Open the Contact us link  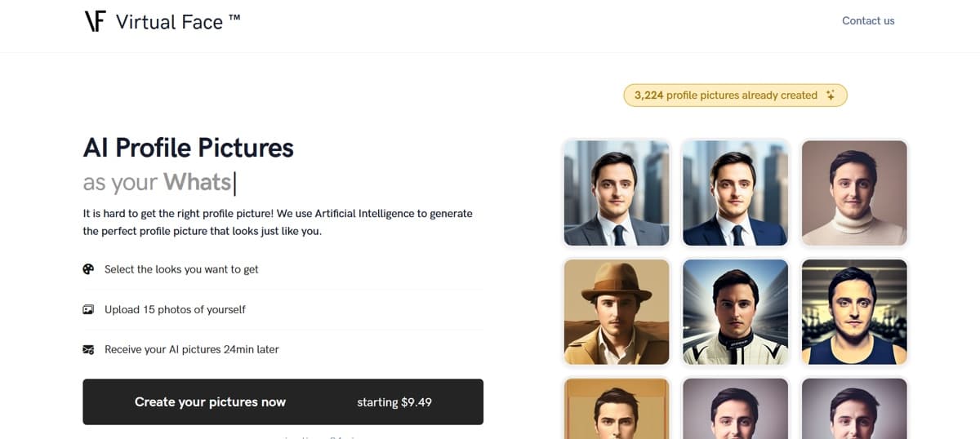(x=868, y=20)
